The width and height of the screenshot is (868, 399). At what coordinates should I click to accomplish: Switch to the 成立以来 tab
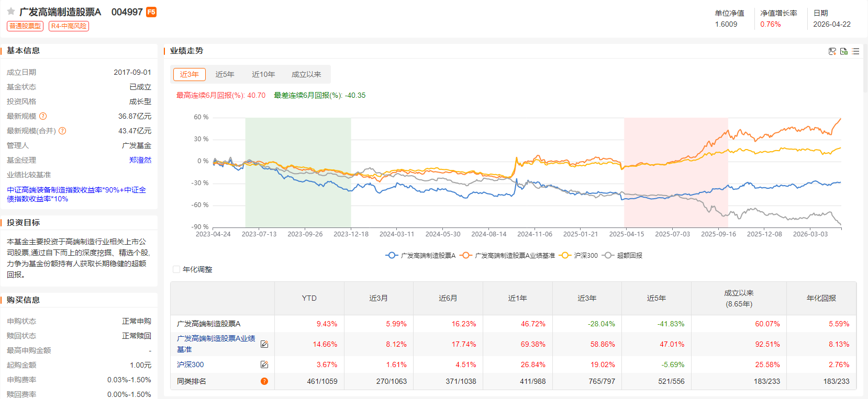coord(306,74)
